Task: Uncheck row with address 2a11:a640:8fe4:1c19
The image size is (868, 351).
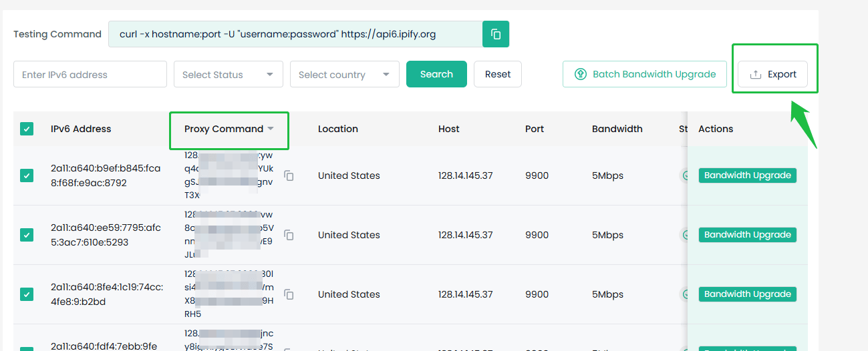Action: (27, 294)
